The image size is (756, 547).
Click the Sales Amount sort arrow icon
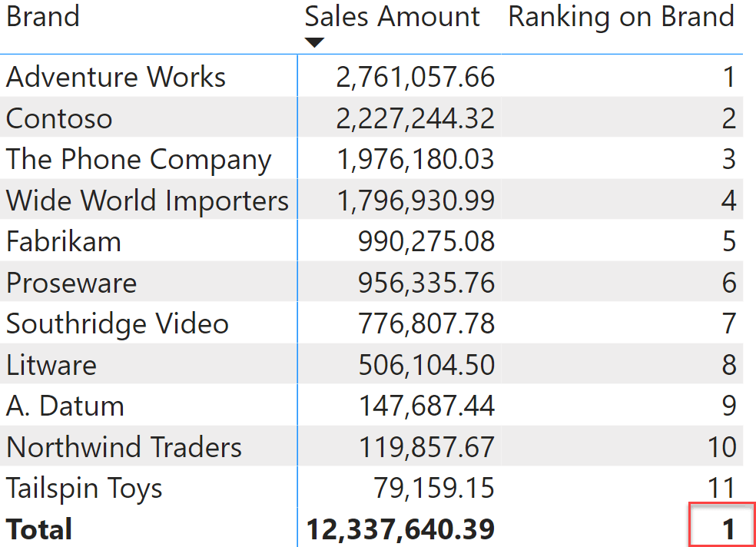[x=314, y=43]
